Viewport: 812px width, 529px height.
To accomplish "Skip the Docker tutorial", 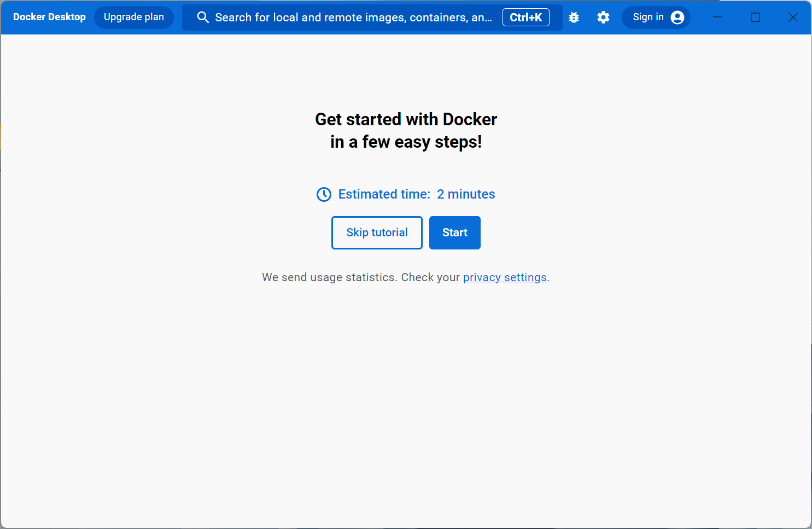I will coord(377,232).
